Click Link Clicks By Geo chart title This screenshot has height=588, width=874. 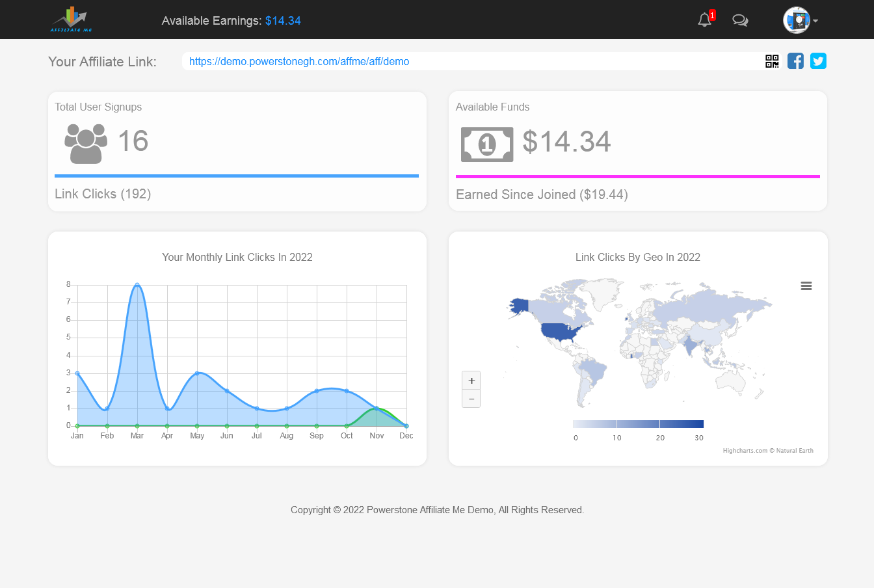pyautogui.click(x=638, y=258)
